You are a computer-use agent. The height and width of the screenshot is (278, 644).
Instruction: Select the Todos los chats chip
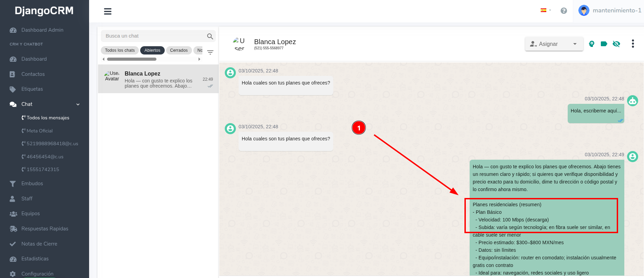pos(120,50)
